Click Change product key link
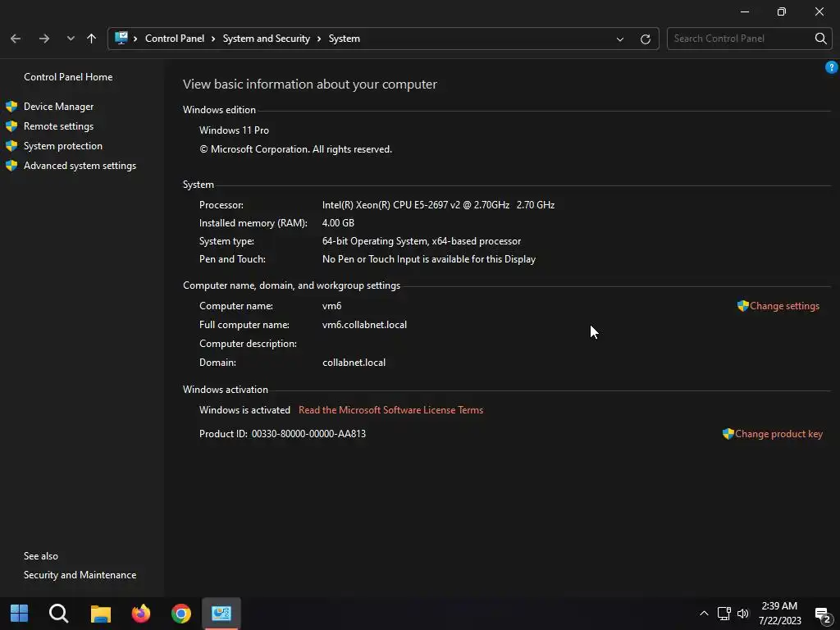Screen dimensions: 840x630 click(x=778, y=434)
